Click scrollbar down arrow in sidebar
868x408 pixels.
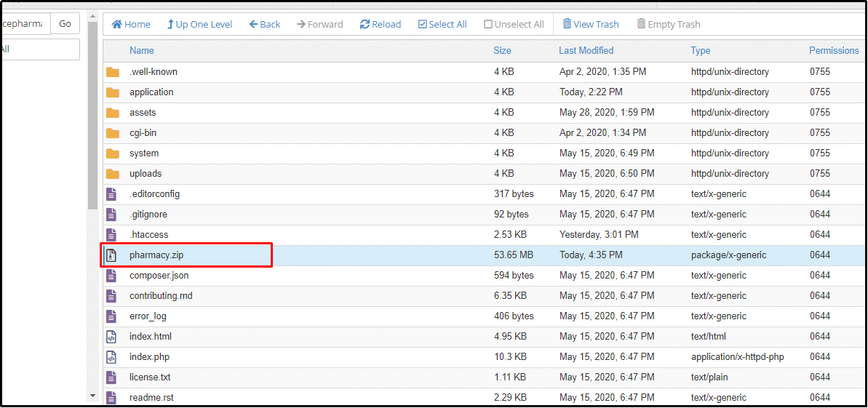(x=92, y=395)
